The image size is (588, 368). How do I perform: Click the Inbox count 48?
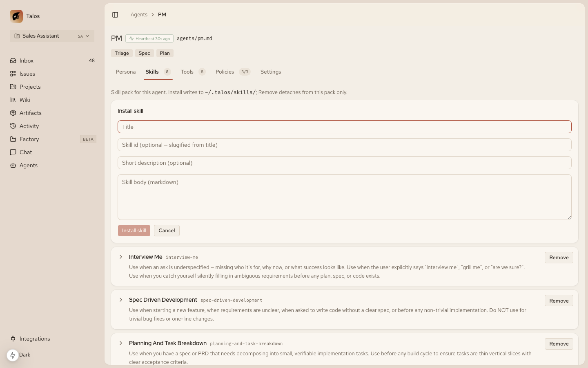91,61
